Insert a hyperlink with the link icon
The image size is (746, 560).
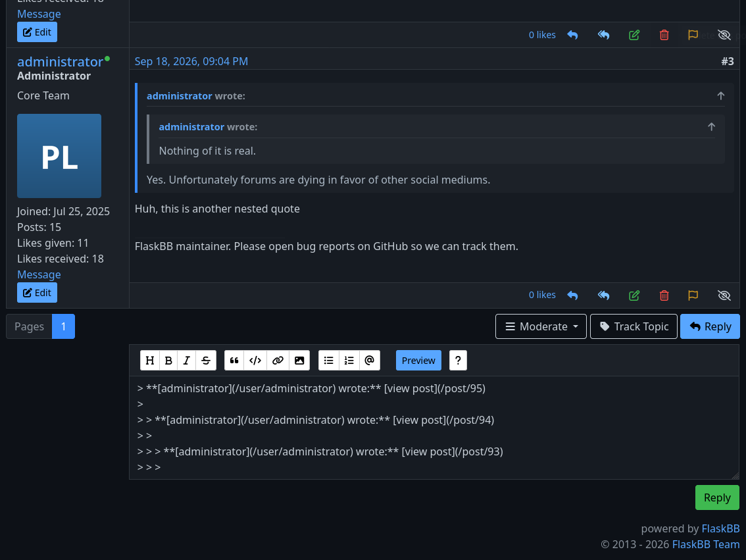pyautogui.click(x=278, y=360)
